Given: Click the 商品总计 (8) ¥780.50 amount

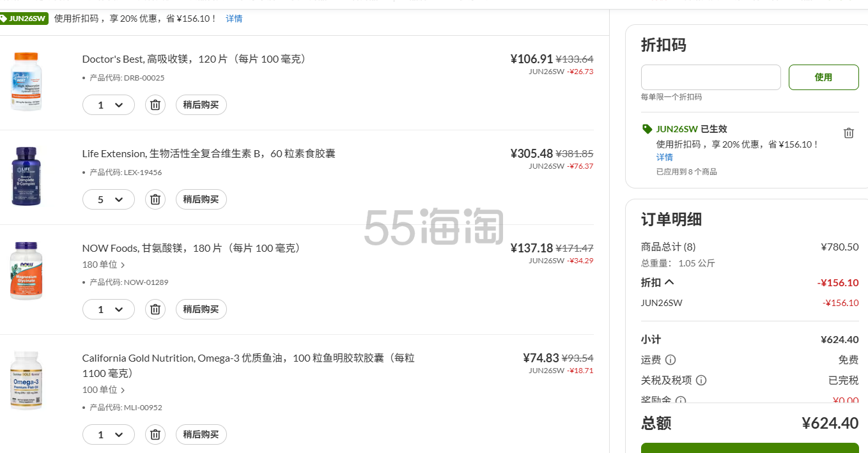Looking at the screenshot, I should coord(840,247).
